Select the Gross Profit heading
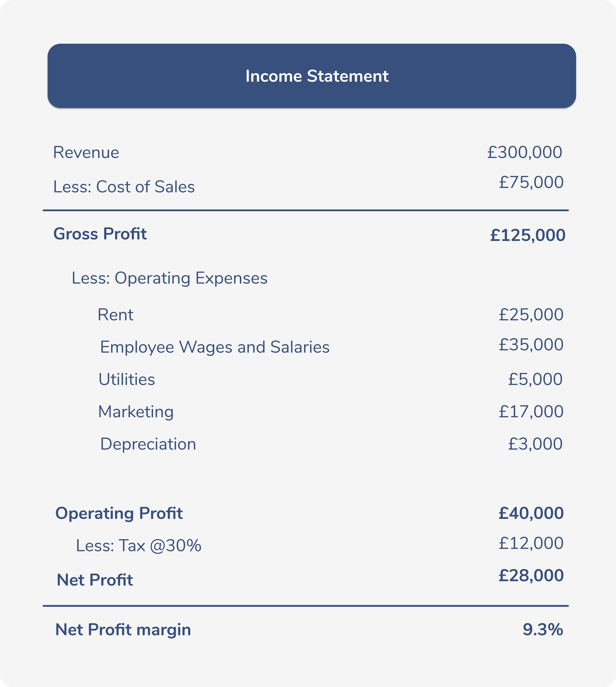 point(100,234)
